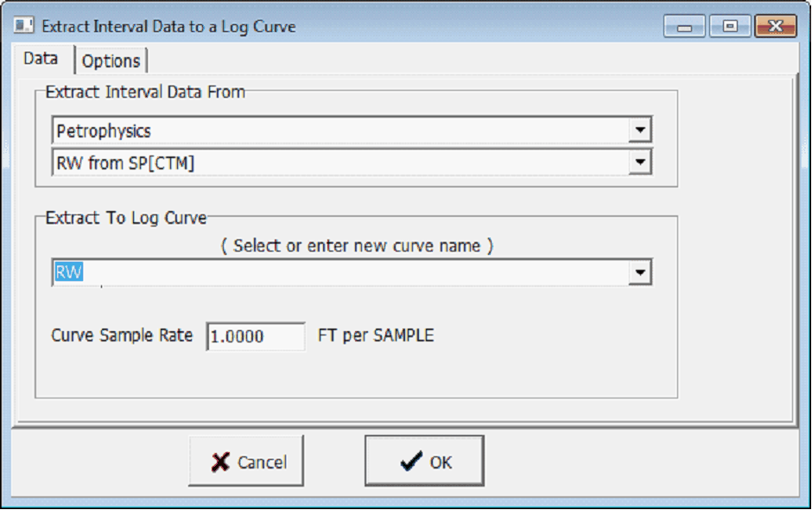Image resolution: width=812 pixels, height=510 pixels.
Task: Click the restore window icon in the title bar
Action: click(x=730, y=26)
